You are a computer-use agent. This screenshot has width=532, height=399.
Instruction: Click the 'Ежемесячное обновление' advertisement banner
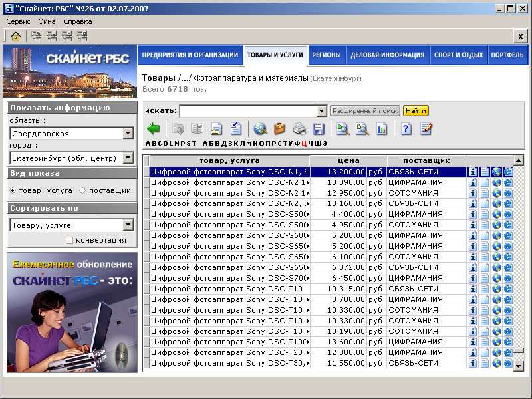tap(72, 313)
